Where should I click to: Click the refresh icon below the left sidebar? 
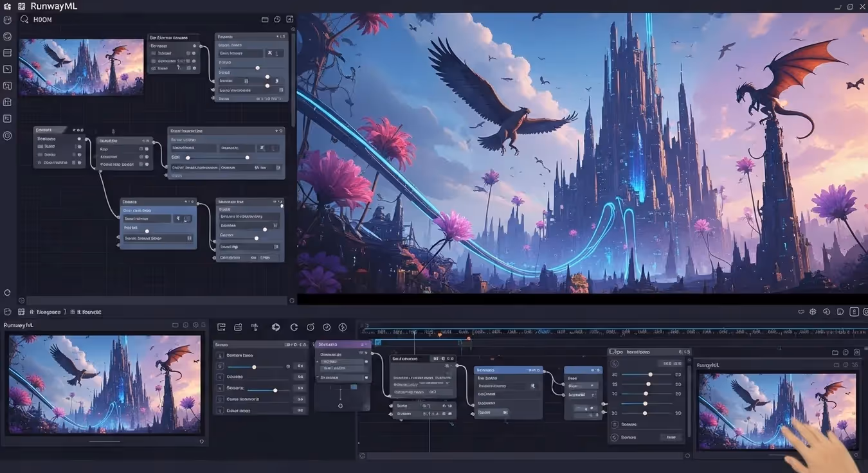[x=7, y=292]
